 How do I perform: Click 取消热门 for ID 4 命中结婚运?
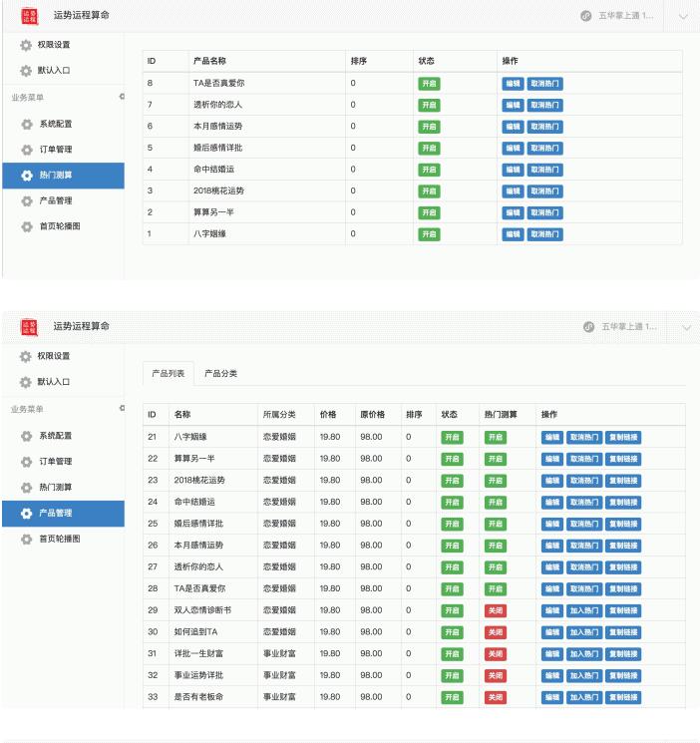pos(544,170)
